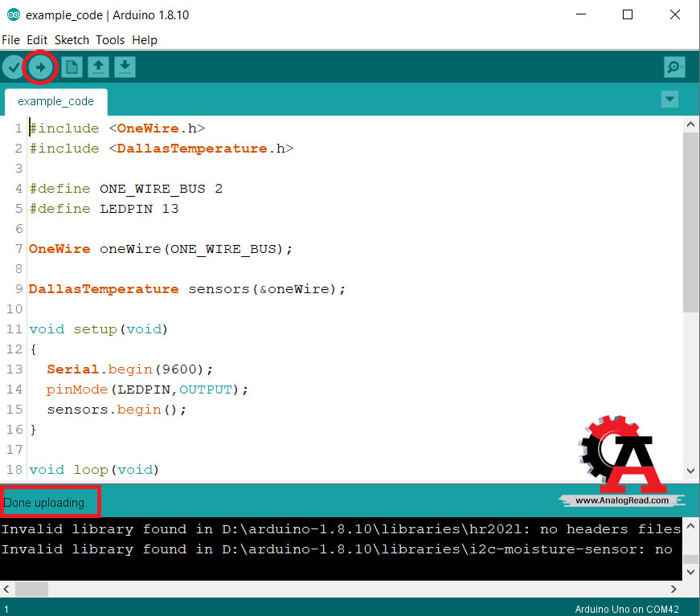Click the Arduino logo in title bar

coord(14,14)
